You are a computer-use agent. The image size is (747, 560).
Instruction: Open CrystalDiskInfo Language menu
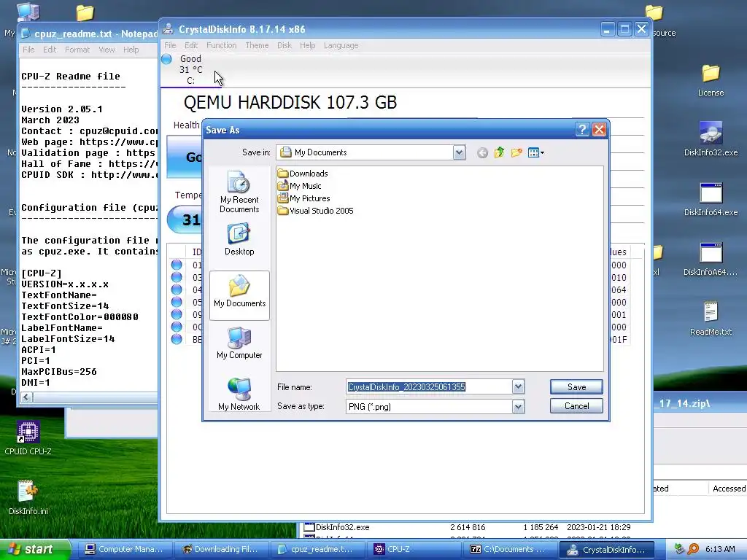coord(341,45)
